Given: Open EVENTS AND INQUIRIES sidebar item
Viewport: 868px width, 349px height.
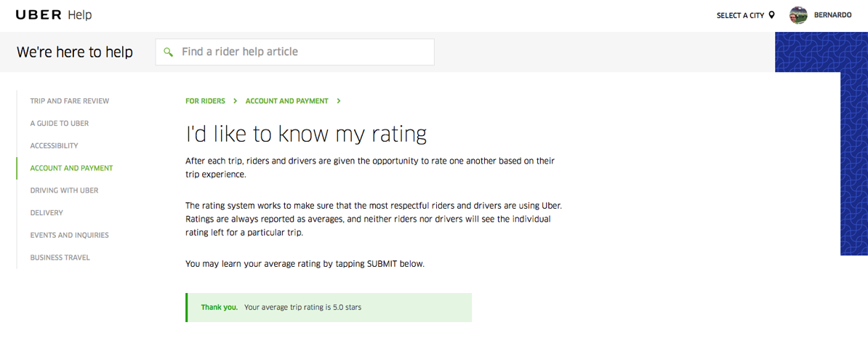Looking at the screenshot, I should 69,236.
